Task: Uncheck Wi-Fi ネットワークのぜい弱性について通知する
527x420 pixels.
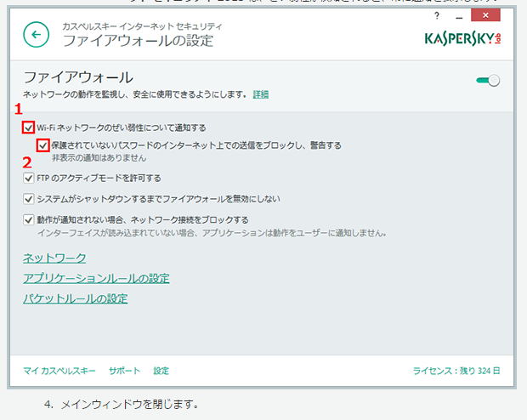Action: (x=29, y=128)
